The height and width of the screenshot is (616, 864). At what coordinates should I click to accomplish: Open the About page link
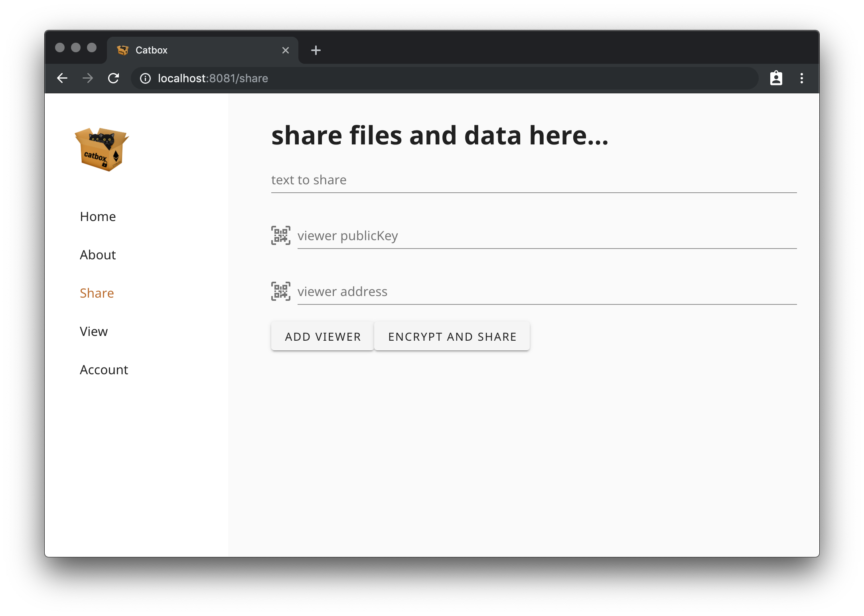(98, 255)
